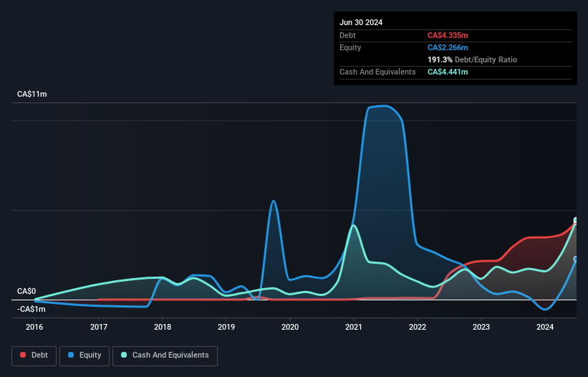
Task: Click the 2023 x-axis label
Action: (481, 327)
